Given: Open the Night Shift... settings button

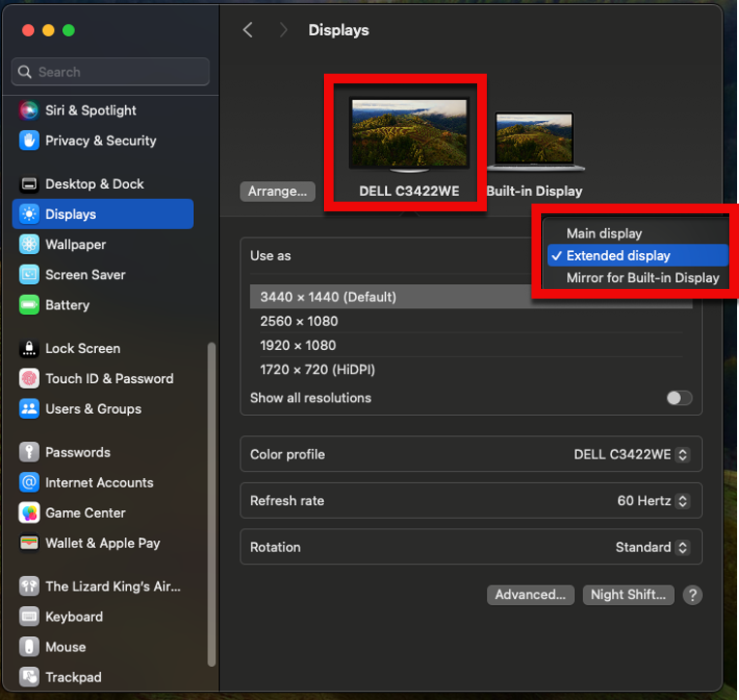Looking at the screenshot, I should click(627, 595).
